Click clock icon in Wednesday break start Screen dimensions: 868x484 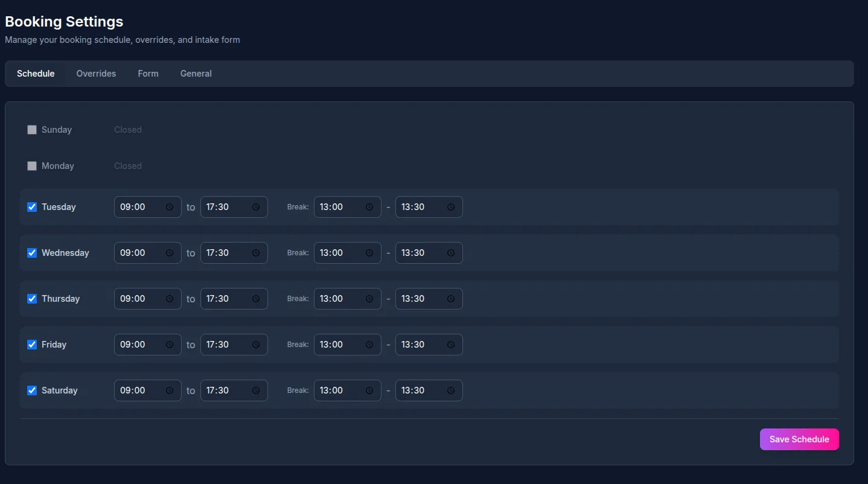[369, 253]
